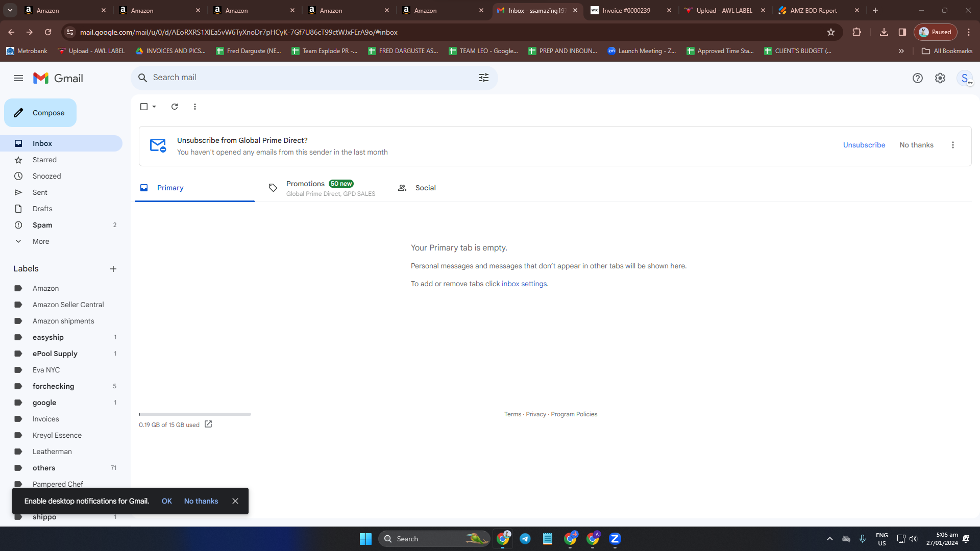Open Terms link
This screenshot has width=980, height=551.
click(x=512, y=414)
